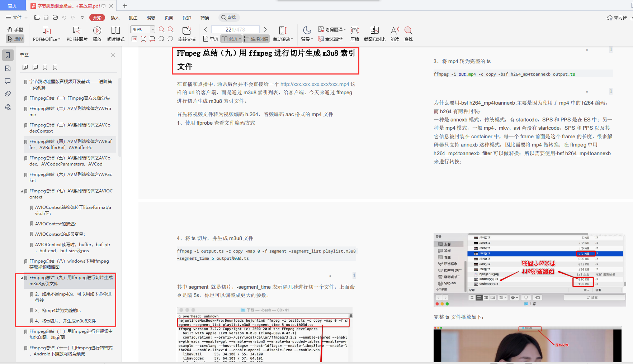633x364 pixels.
Task: Select the 手型 hand tool
Action: 15,29
